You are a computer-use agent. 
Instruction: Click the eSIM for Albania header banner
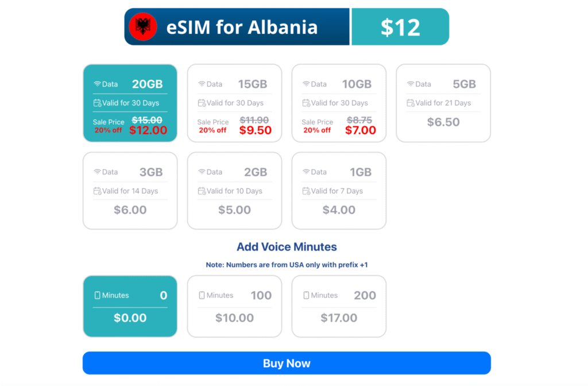pyautogui.click(x=237, y=26)
